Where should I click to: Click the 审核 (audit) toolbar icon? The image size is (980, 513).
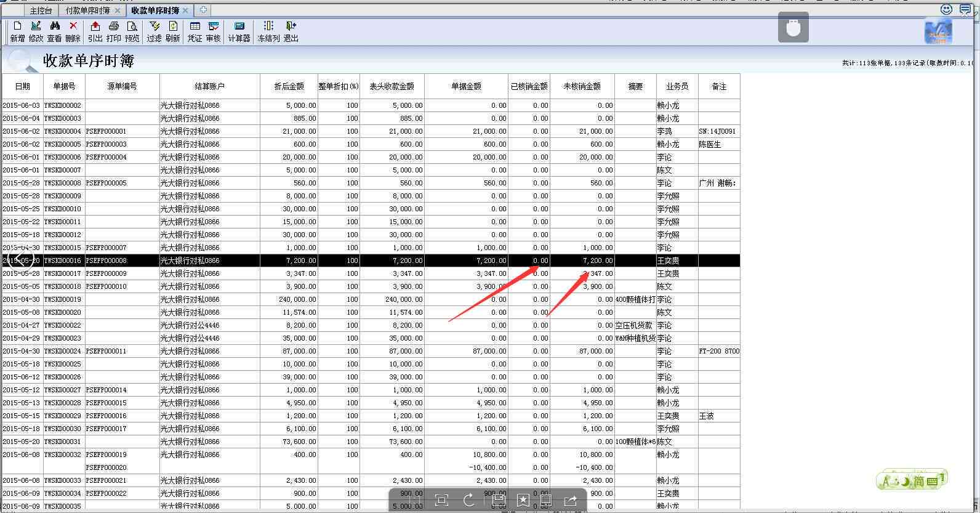pyautogui.click(x=214, y=31)
